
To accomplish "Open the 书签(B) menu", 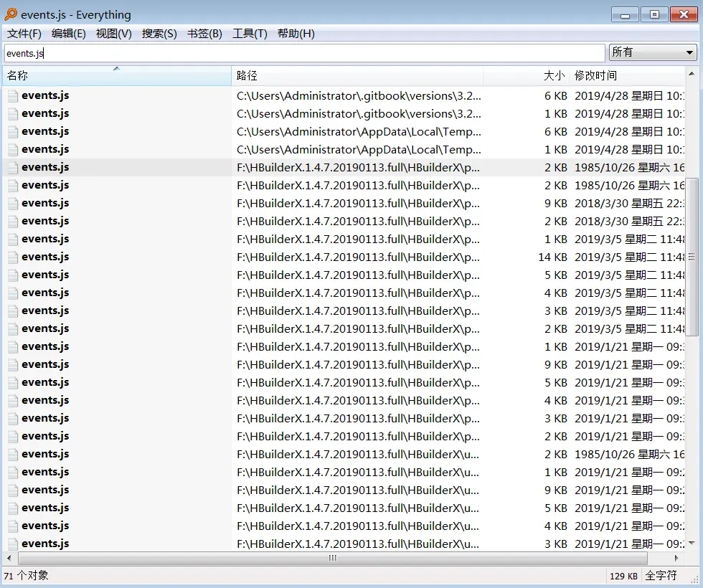I will 204,33.
